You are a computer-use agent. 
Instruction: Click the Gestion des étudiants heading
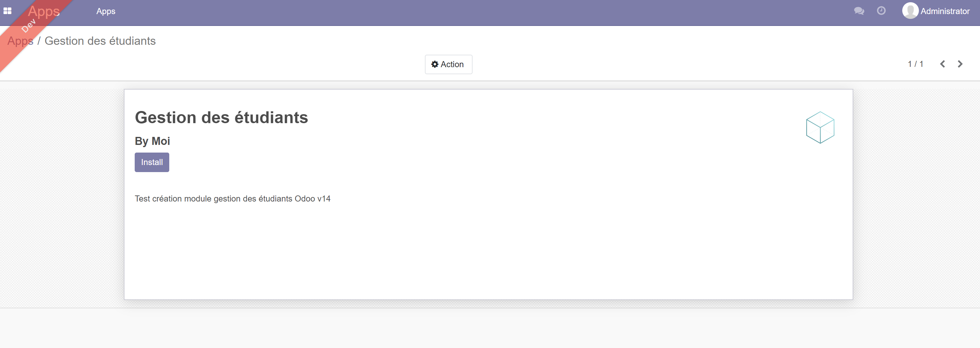[221, 117]
